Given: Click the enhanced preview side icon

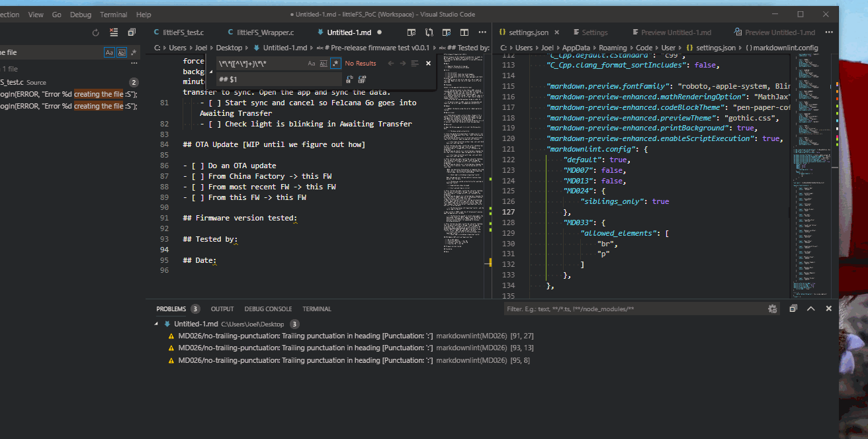Looking at the screenshot, I should (447, 32).
